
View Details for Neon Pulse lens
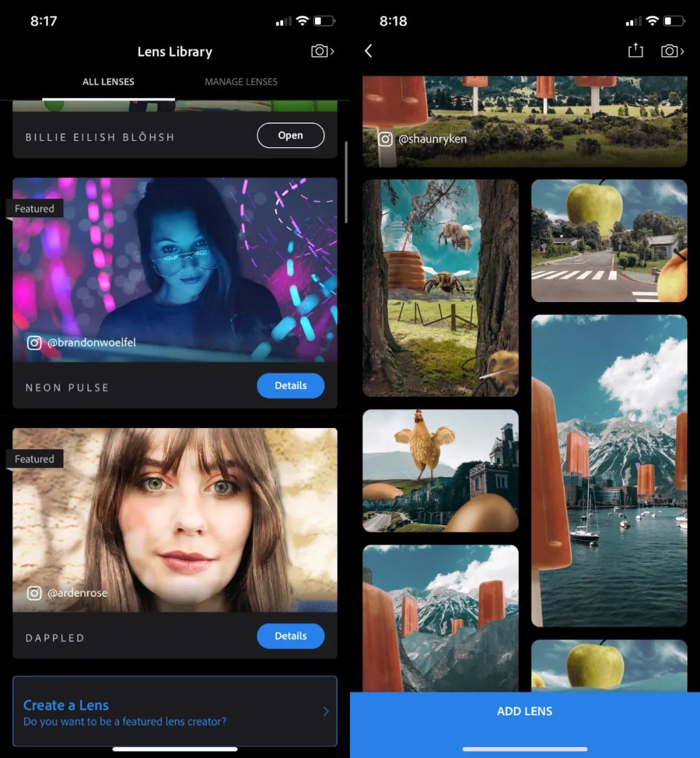290,386
